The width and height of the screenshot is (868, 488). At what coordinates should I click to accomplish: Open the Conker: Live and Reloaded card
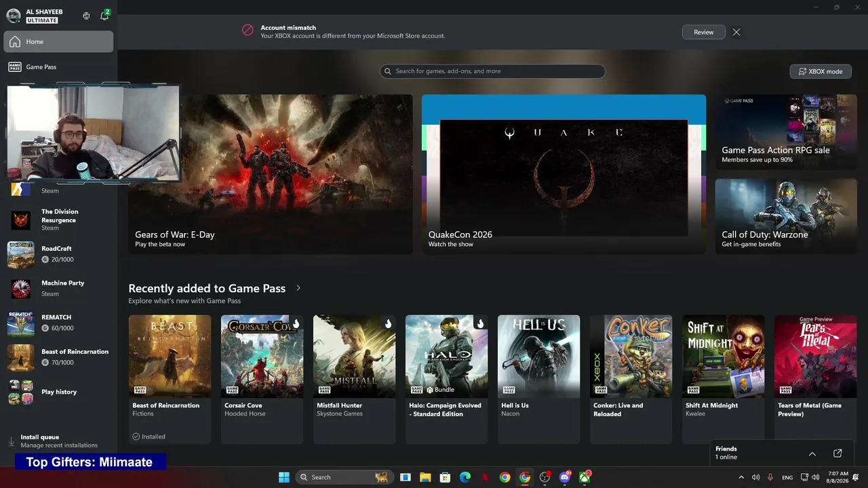click(x=631, y=379)
